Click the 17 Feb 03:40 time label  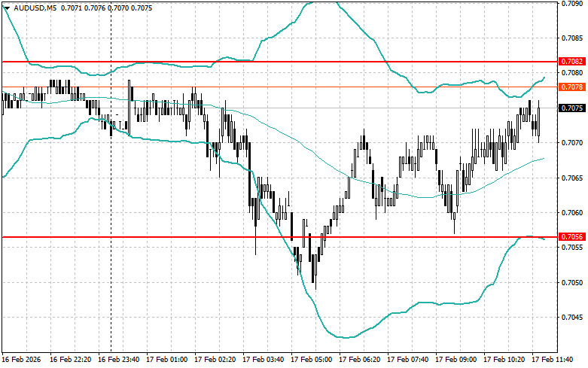click(264, 360)
